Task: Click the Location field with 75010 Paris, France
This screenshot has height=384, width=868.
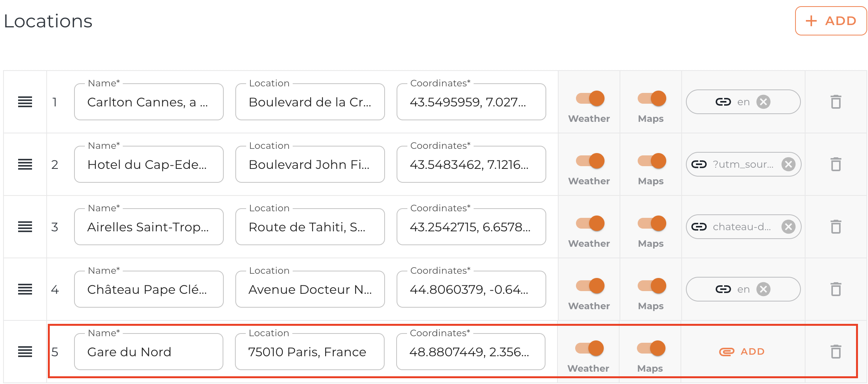Action: [x=309, y=352]
